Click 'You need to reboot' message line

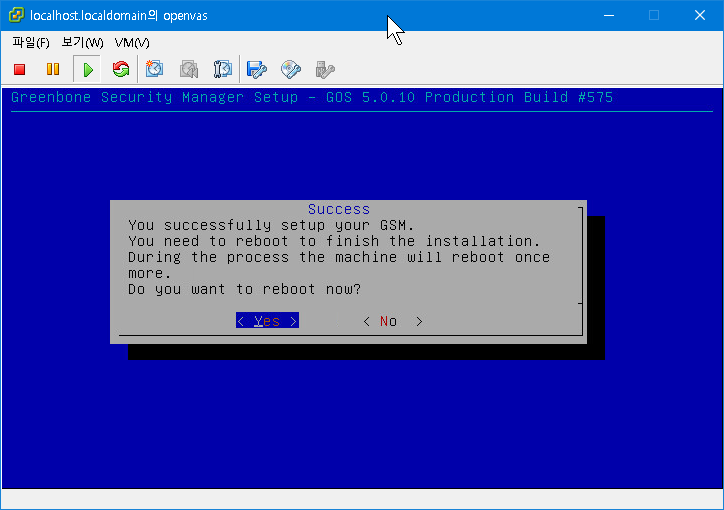click(334, 241)
